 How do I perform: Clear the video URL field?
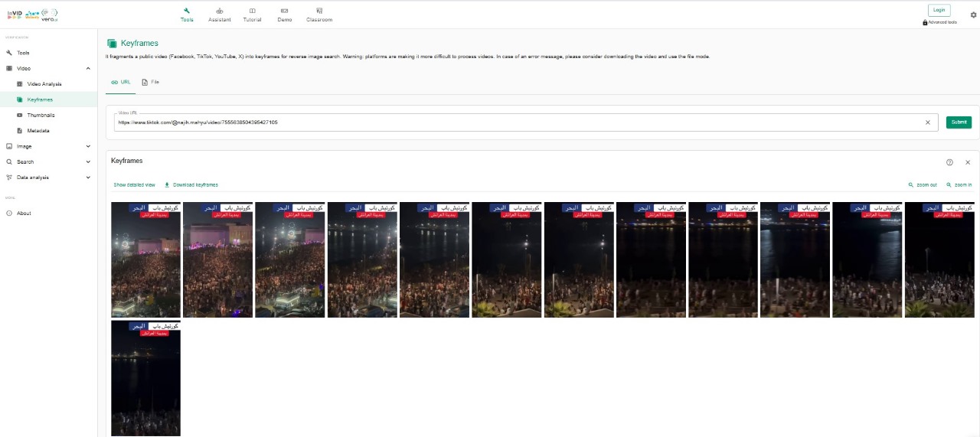click(927, 122)
